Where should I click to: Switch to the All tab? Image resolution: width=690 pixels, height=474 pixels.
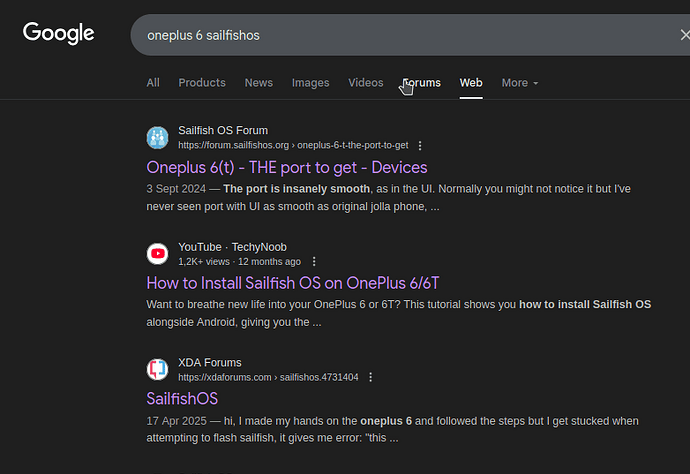153,83
